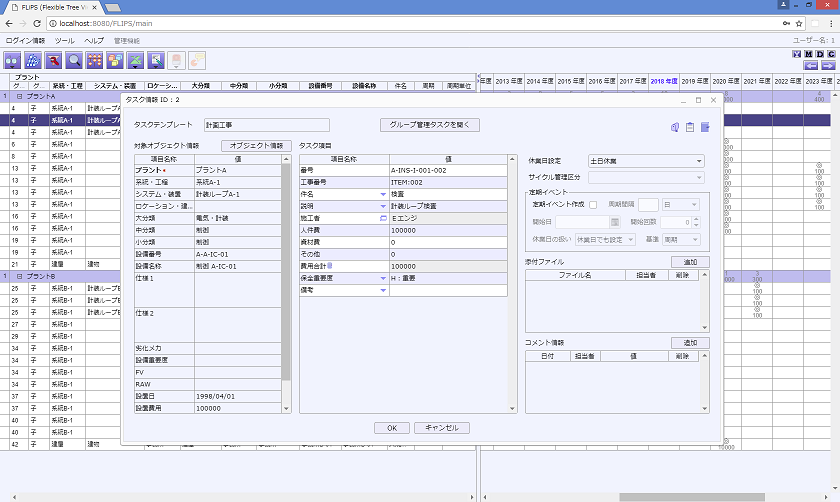Click the overlapping colored squares toolbar icon
840x502 pixels.
coord(115,61)
